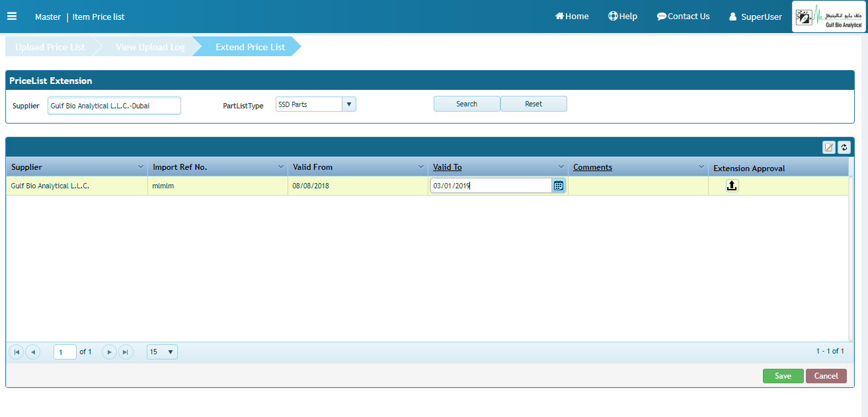The width and height of the screenshot is (868, 417).
Task: Click the Home link in header
Action: [572, 17]
